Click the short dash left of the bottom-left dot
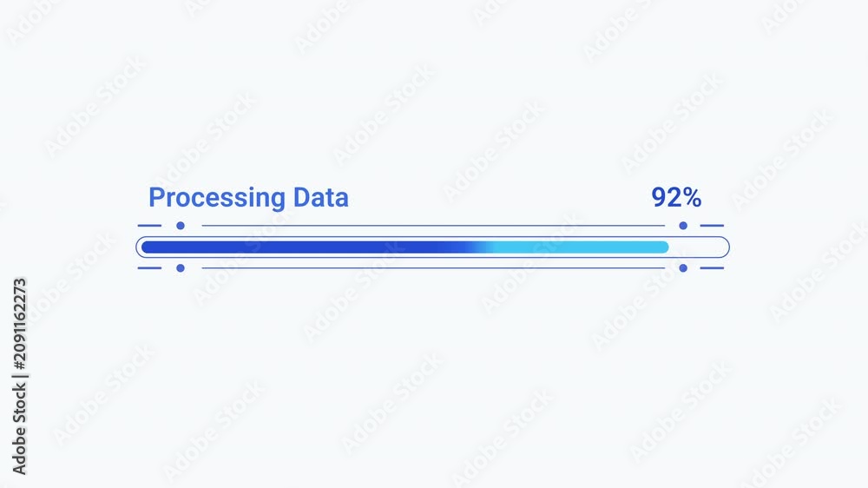Viewport: 868px width, 488px height. (149, 268)
